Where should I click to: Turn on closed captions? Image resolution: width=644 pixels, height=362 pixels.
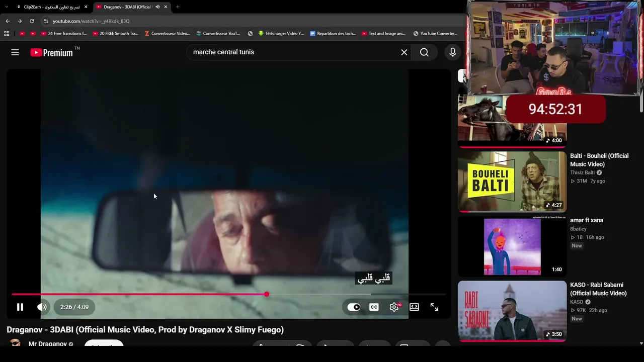(x=374, y=307)
